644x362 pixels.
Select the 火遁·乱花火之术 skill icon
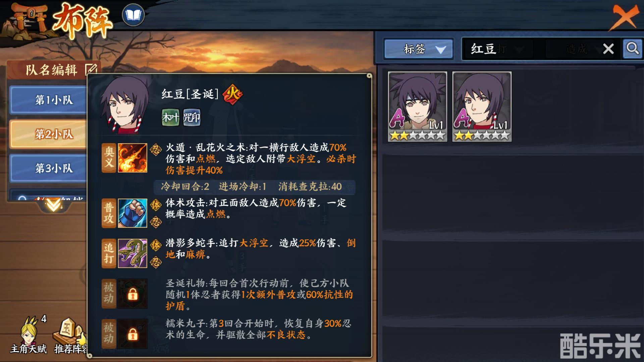(x=132, y=158)
